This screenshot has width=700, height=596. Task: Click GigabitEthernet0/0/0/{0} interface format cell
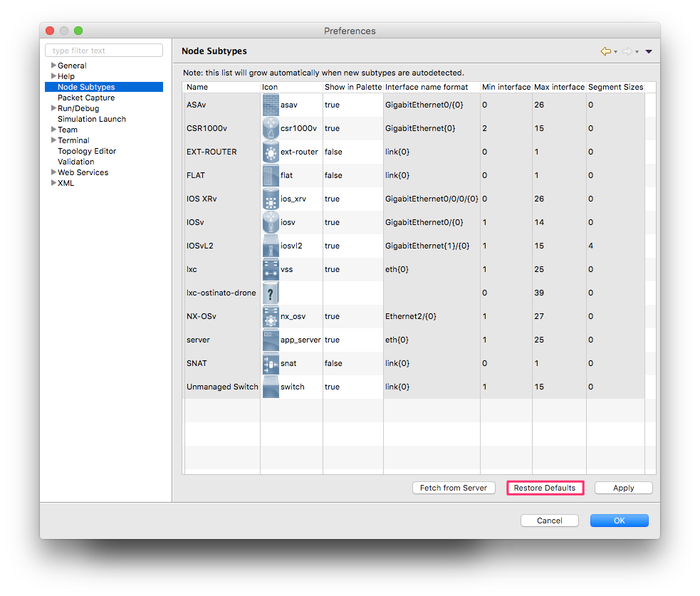tap(432, 199)
